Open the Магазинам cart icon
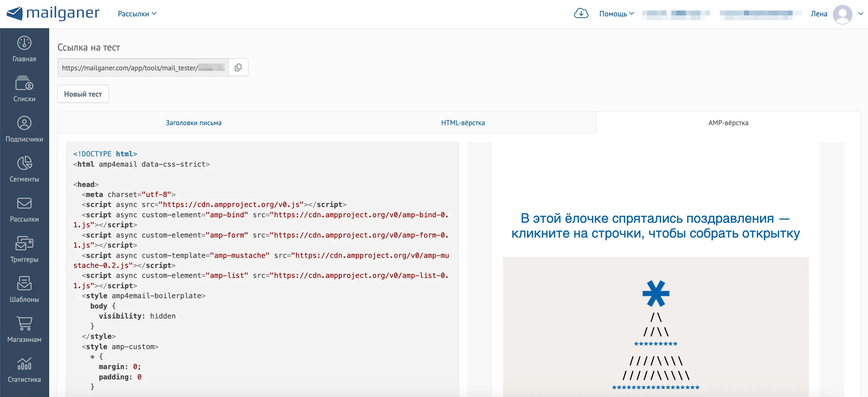 24,323
